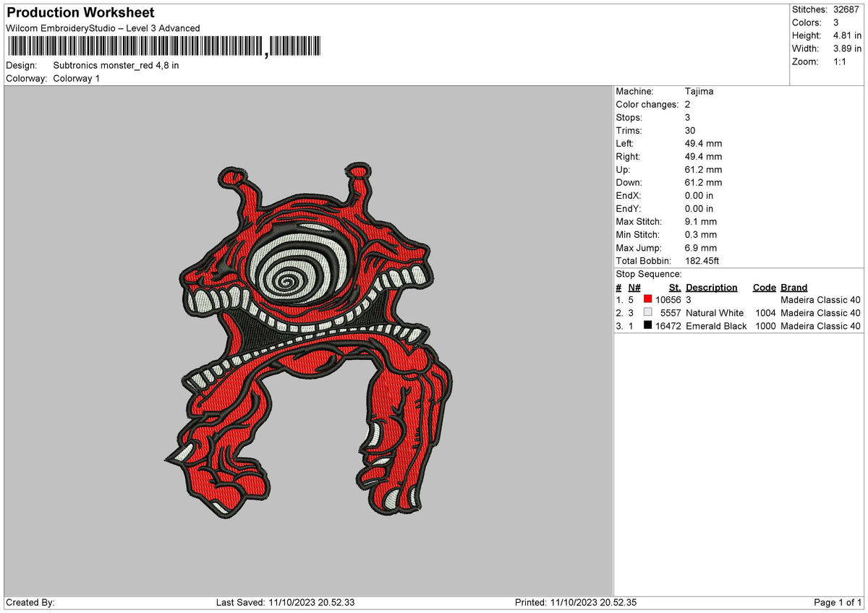Click the Stops label
Image resolution: width=868 pixels, height=613 pixels.
pos(629,118)
